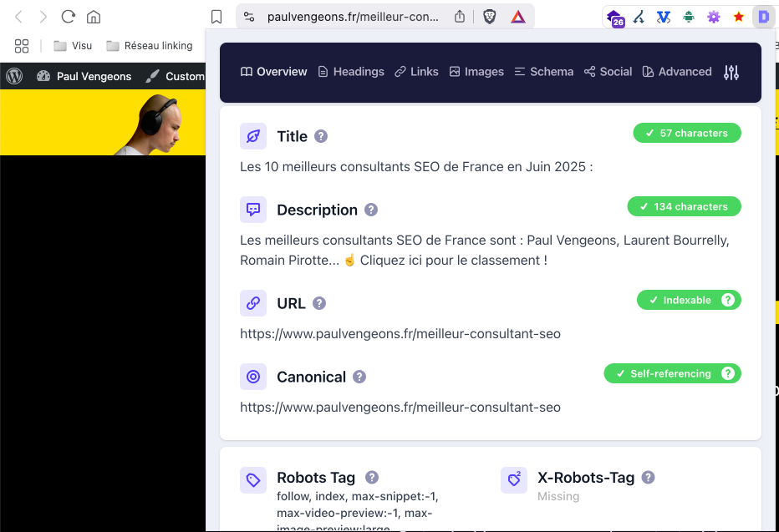Open the active D extension icon
The width and height of the screenshot is (779, 532).
[763, 18]
